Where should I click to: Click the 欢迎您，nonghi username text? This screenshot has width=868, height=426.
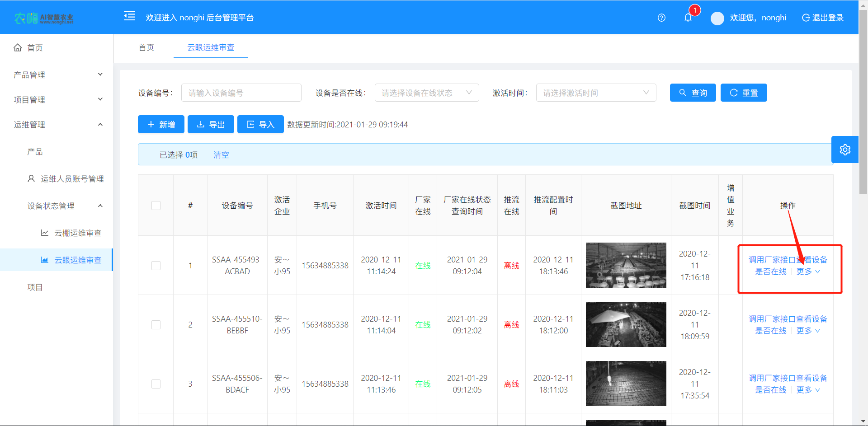pos(758,18)
